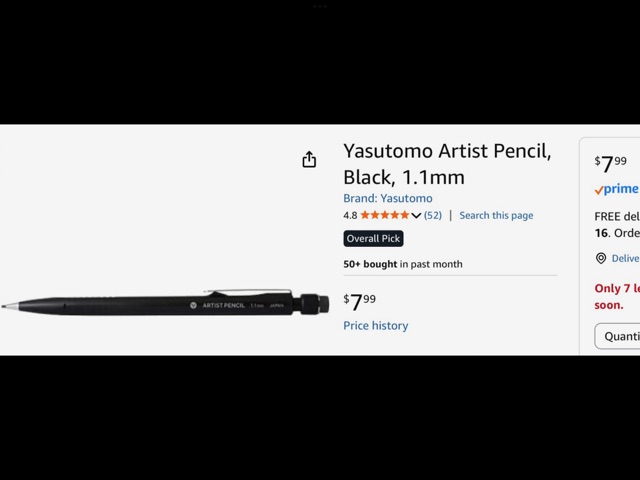Screen dimensions: 640x480
Task: Click the $7.99 price in buy box
Action: pos(610,164)
